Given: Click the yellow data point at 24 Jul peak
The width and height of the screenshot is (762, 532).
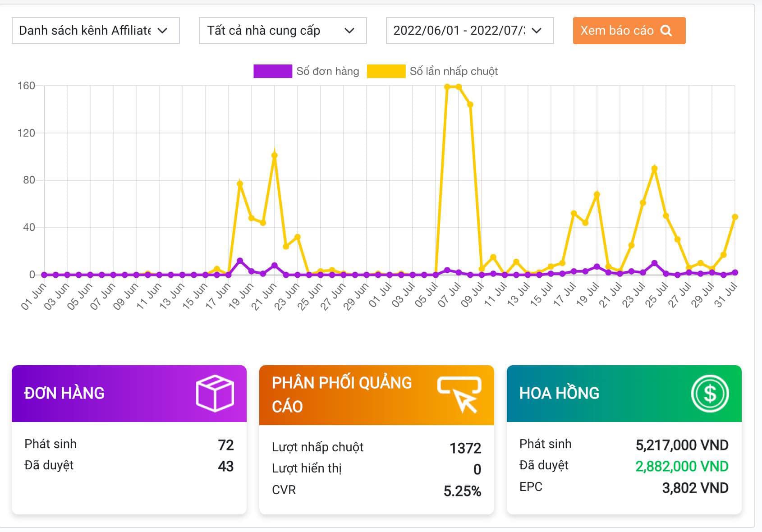Looking at the screenshot, I should [x=654, y=169].
